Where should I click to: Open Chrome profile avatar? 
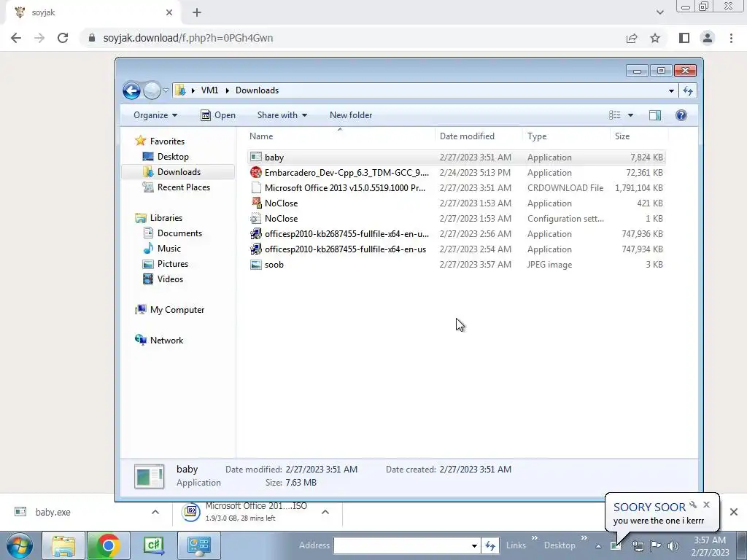(x=708, y=38)
